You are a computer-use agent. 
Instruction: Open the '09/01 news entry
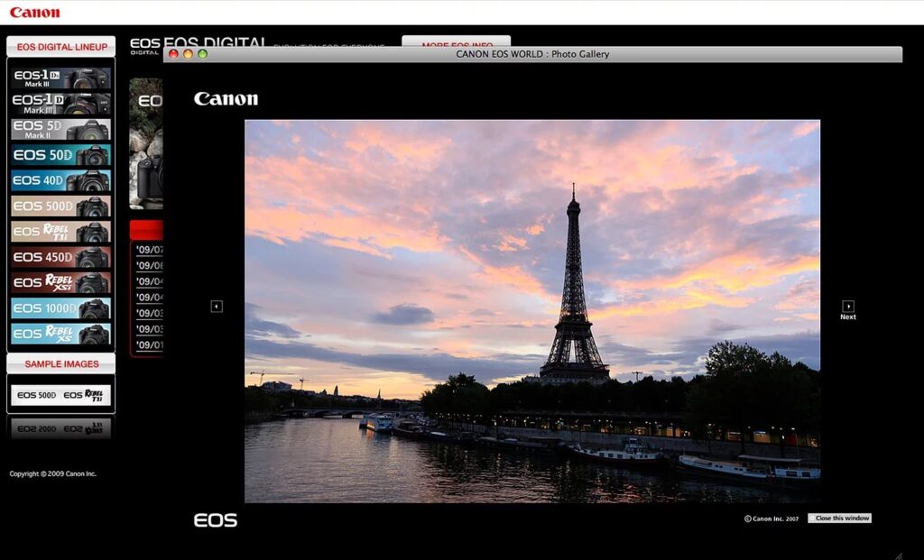pyautogui.click(x=149, y=345)
